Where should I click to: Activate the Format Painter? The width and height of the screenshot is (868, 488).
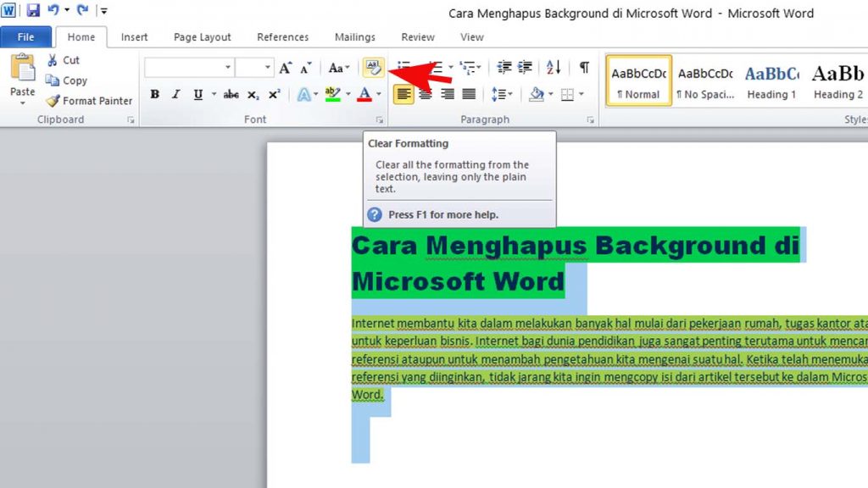point(90,101)
